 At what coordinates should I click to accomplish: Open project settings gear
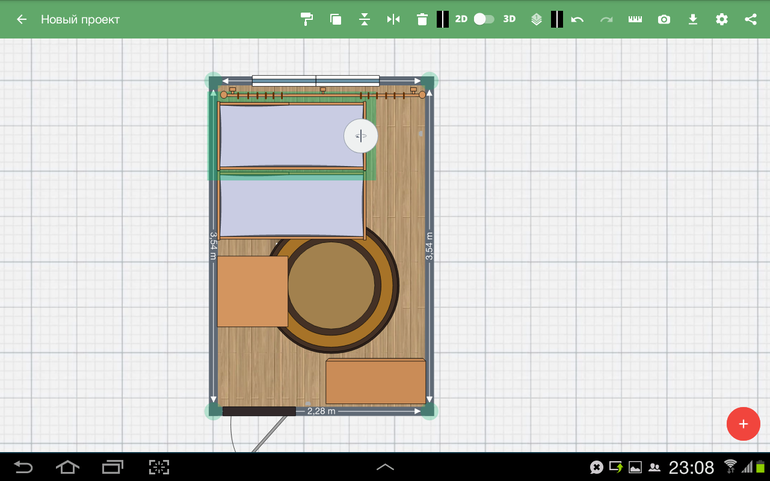(722, 19)
